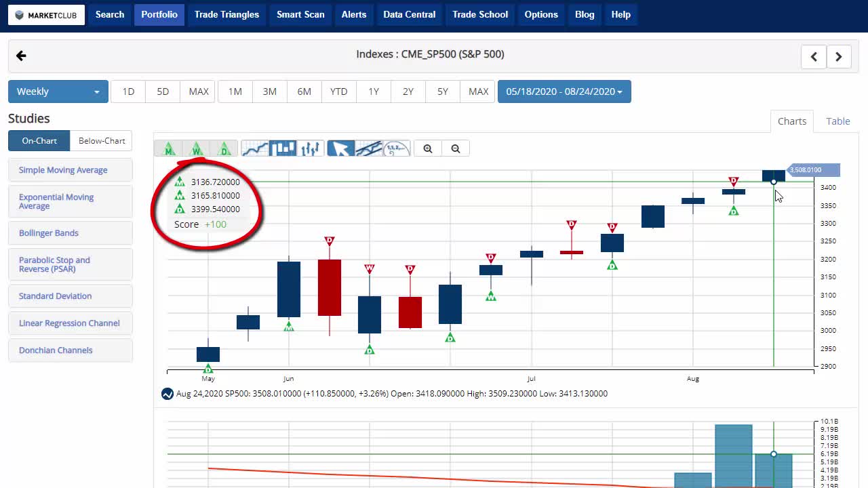Add Donchian Channels study
Image resolution: width=868 pixels, height=488 pixels.
coord(71,350)
